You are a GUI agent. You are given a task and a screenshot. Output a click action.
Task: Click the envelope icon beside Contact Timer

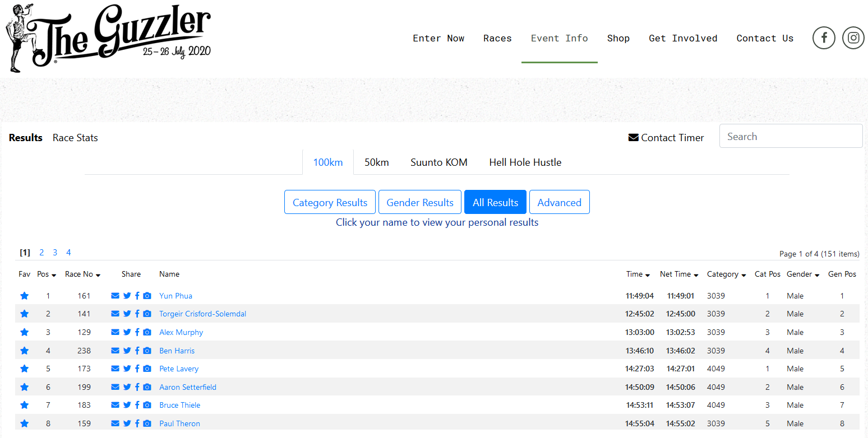633,138
